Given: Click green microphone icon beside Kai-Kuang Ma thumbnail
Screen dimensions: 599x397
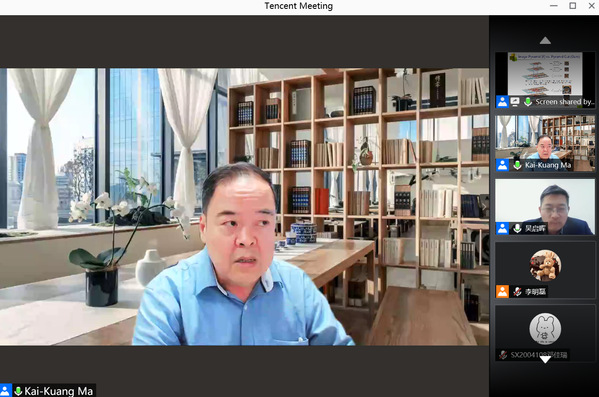Looking at the screenshot, I should [517, 165].
